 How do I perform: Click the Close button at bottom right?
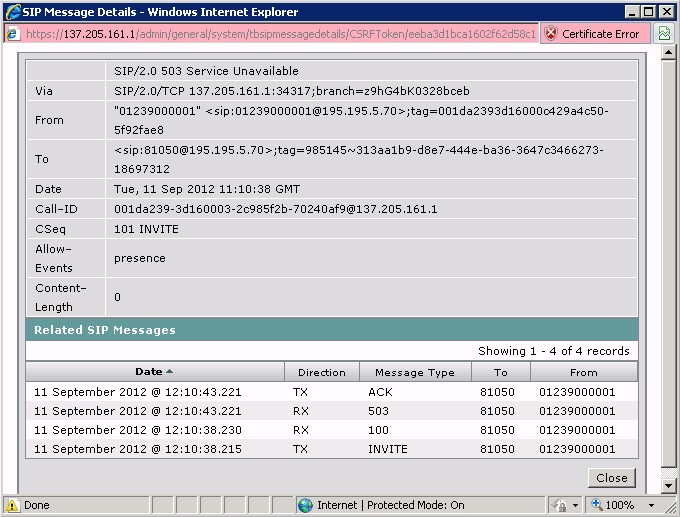pyautogui.click(x=612, y=478)
